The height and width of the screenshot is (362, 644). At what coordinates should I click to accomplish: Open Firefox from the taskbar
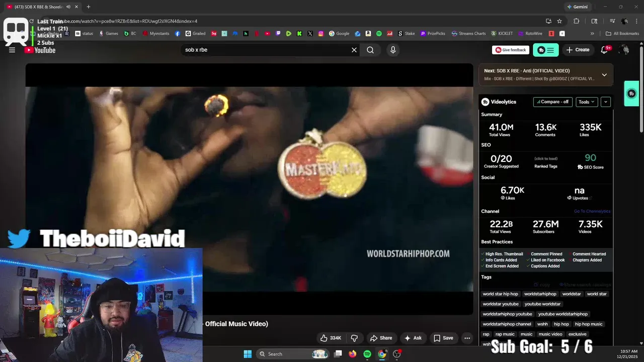[353, 354]
